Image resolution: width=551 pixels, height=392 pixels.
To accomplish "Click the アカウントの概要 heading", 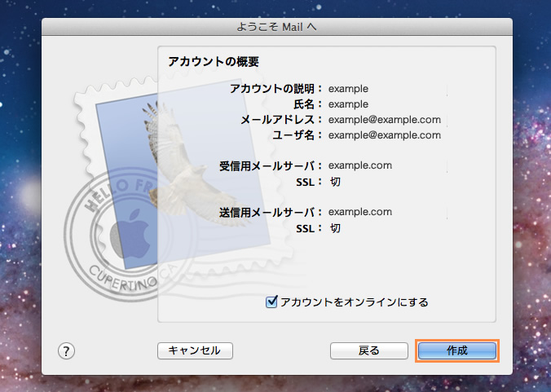I will tap(214, 62).
